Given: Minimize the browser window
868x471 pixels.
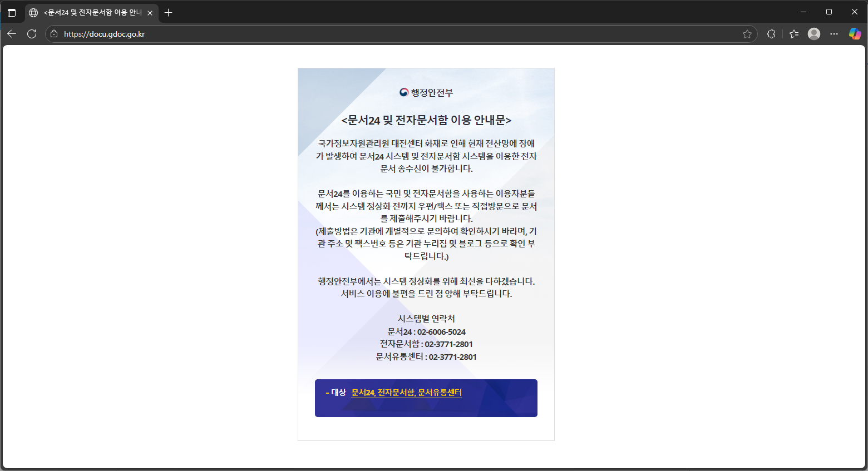Looking at the screenshot, I should click(x=803, y=12).
